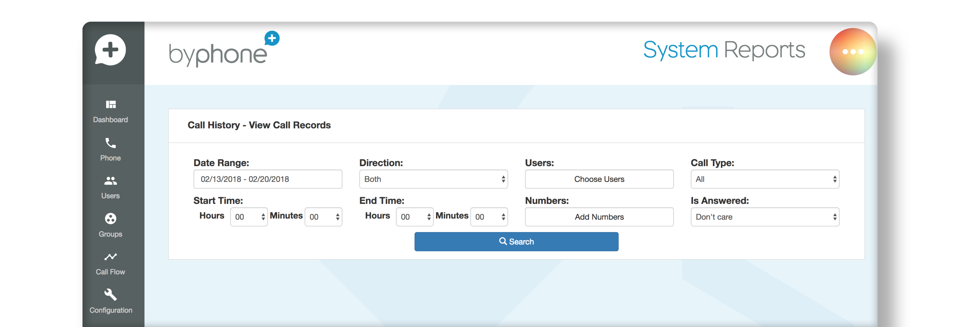The width and height of the screenshot is (980, 327).
Task: Click the Date Range input field
Action: point(267,179)
